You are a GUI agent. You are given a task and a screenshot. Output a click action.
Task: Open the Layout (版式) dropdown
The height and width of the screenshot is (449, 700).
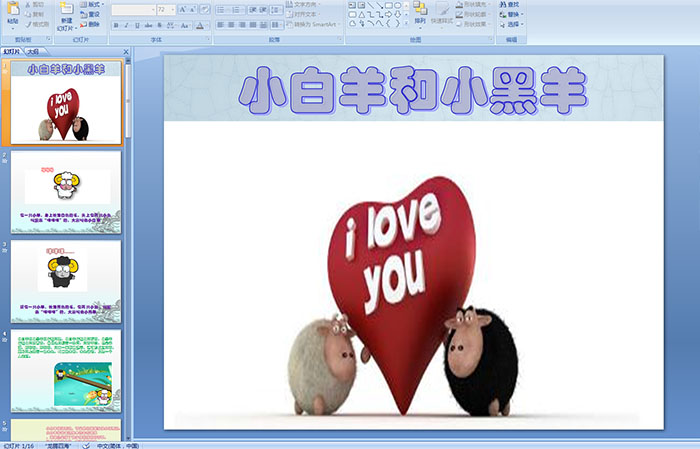tap(92, 4)
